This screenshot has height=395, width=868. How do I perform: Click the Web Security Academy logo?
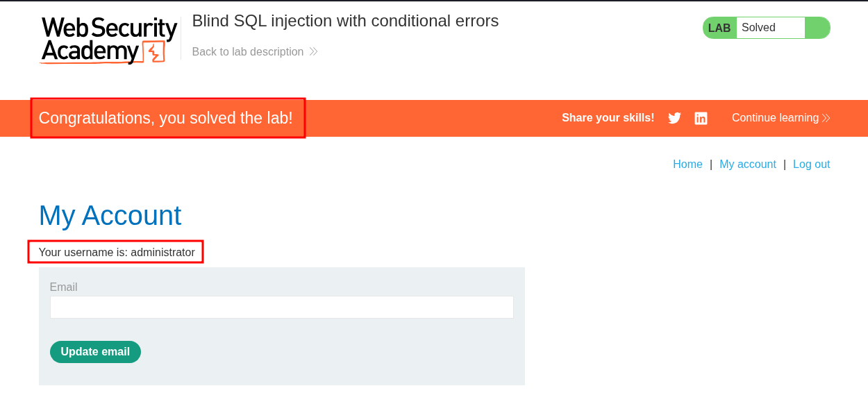tap(109, 40)
